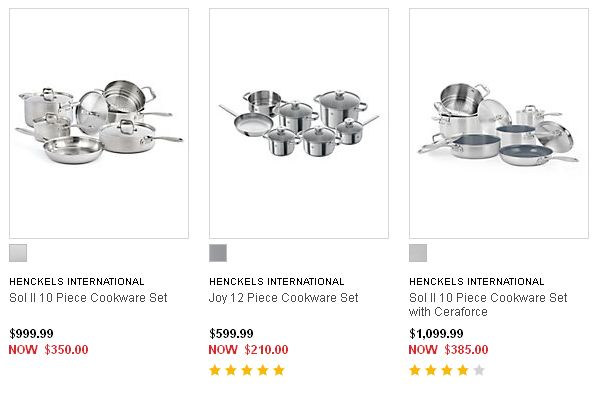
Task: Select the dark gray swatch under Joy set
Action: pos(218,253)
